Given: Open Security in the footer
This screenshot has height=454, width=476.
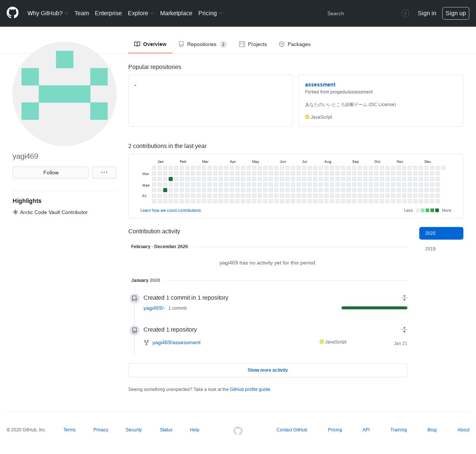Looking at the screenshot, I should point(134,430).
